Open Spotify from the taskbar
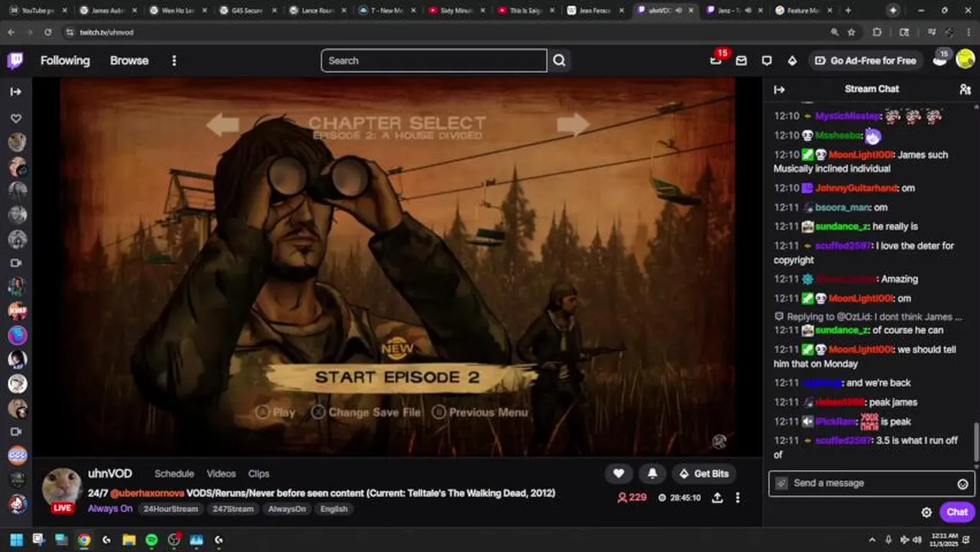The image size is (980, 552). point(151,540)
